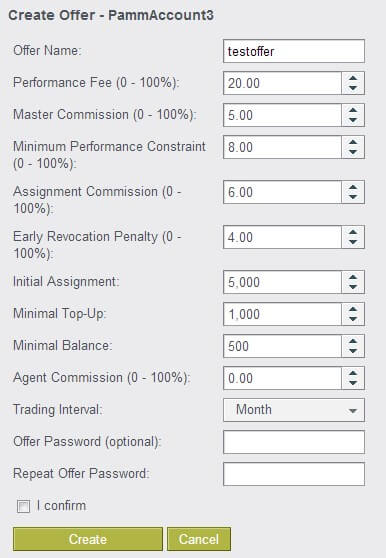This screenshot has height=558, width=386.
Task: Focus the Offer Name text field
Action: 294,51
